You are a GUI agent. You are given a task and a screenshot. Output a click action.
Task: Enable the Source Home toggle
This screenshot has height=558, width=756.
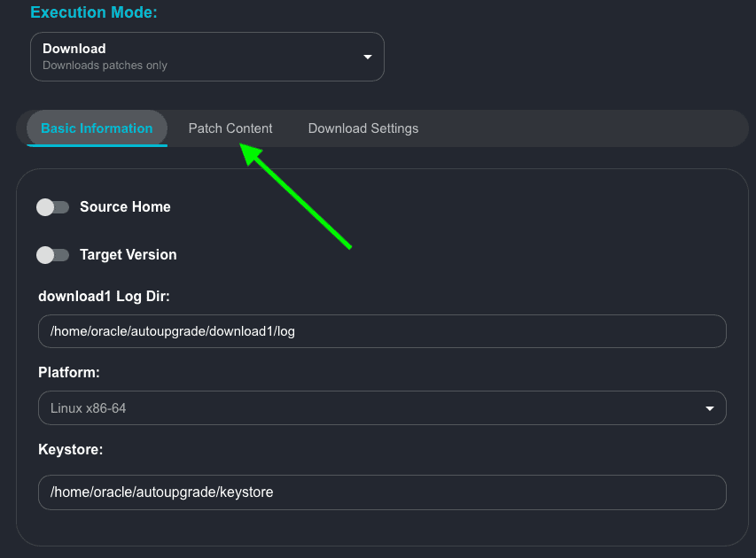point(52,207)
